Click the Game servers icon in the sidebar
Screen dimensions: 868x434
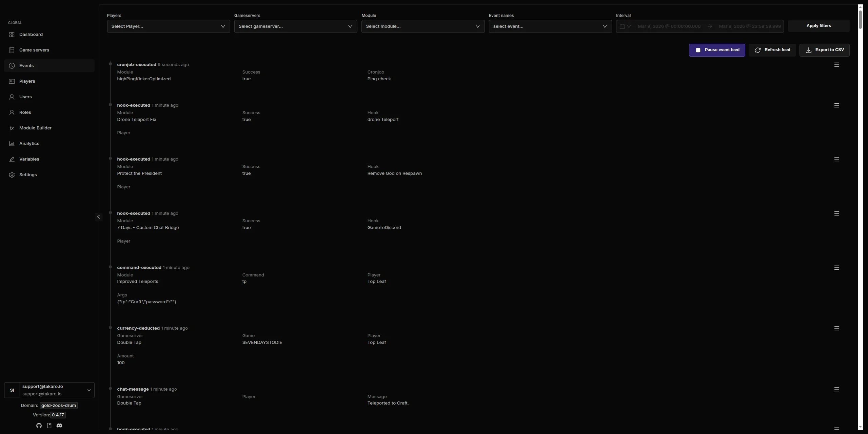coord(12,50)
